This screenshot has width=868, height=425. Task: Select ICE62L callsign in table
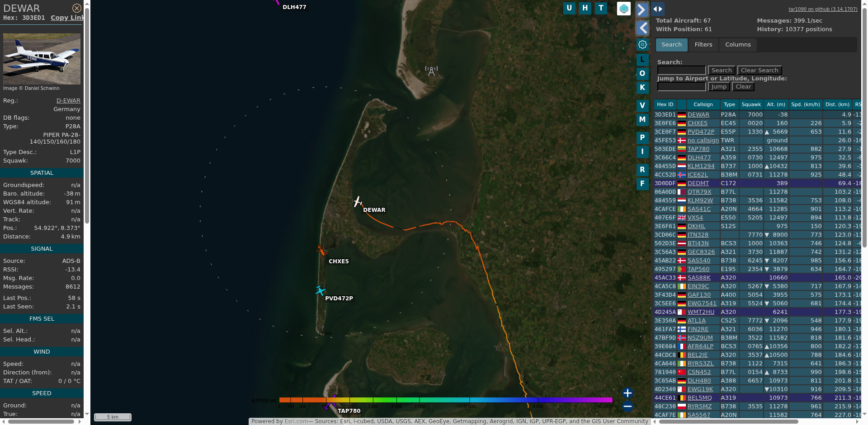pos(698,175)
